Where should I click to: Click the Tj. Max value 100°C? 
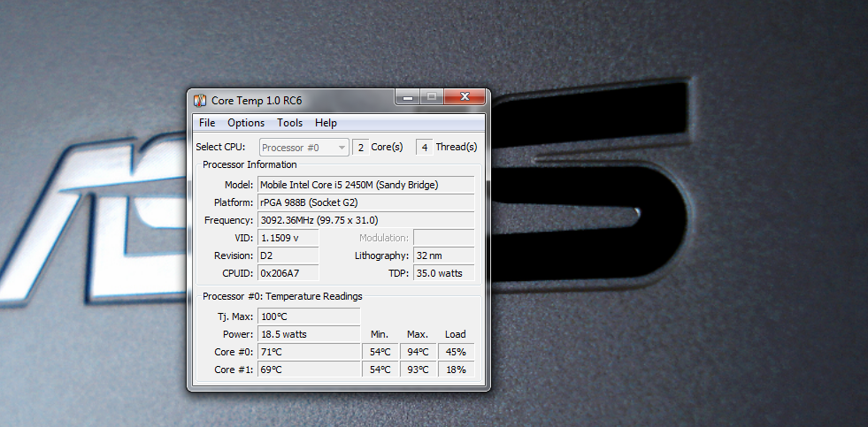309,316
